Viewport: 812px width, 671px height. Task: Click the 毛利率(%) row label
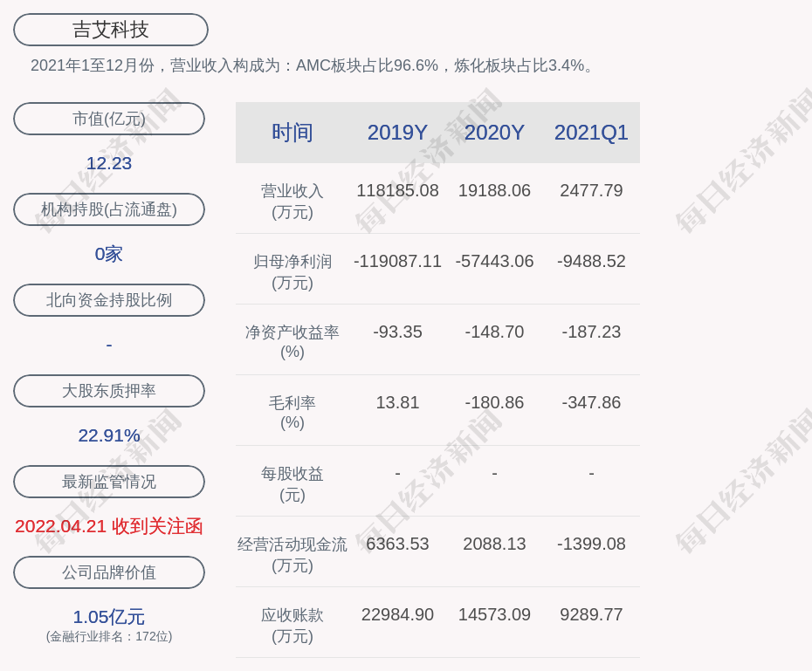coord(292,413)
